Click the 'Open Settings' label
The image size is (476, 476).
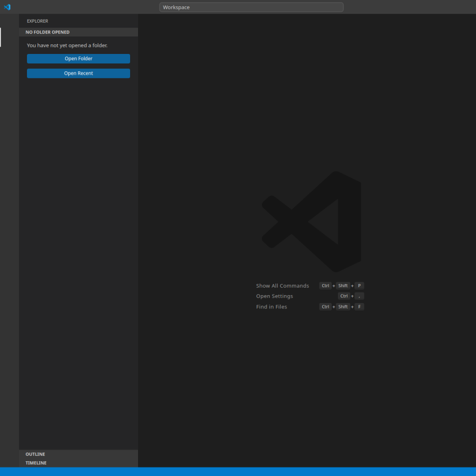[x=274, y=296]
